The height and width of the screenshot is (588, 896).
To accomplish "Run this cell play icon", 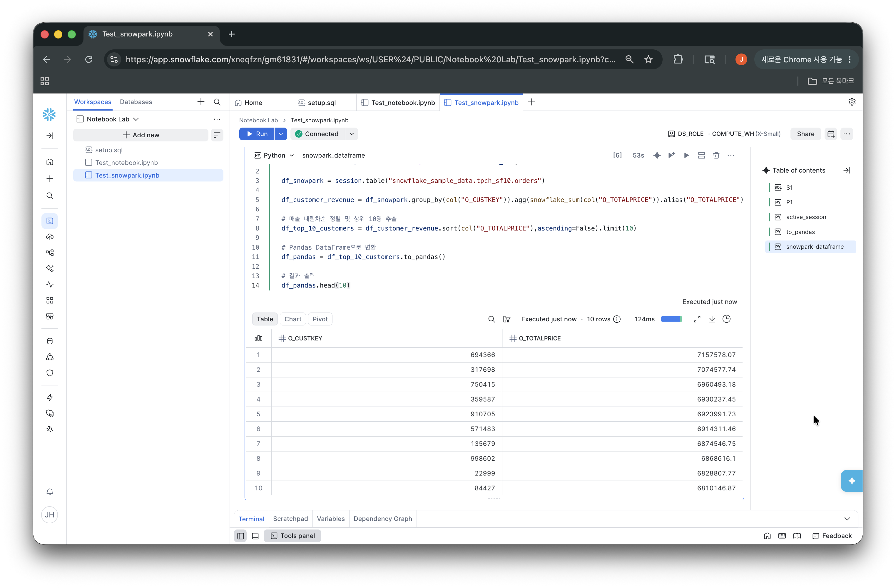I will 686,155.
